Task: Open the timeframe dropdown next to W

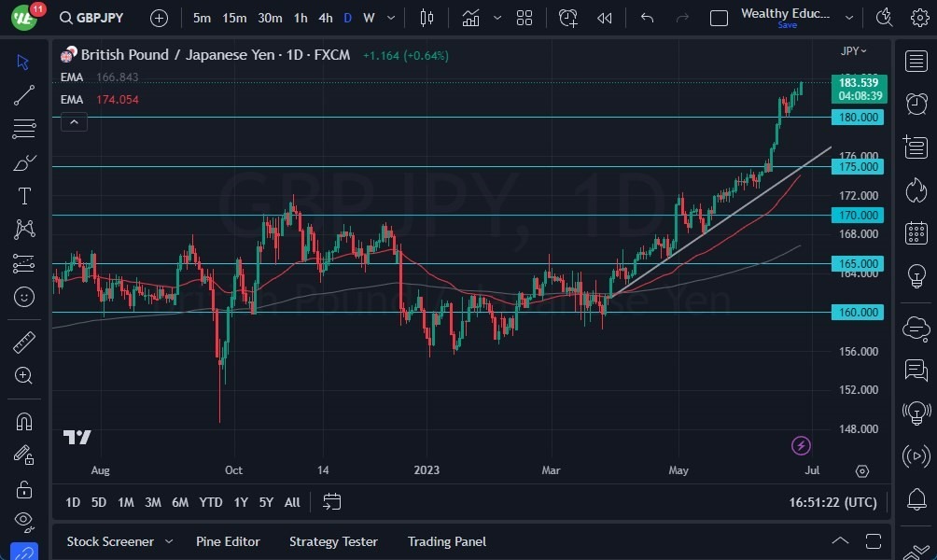Action: click(390, 17)
